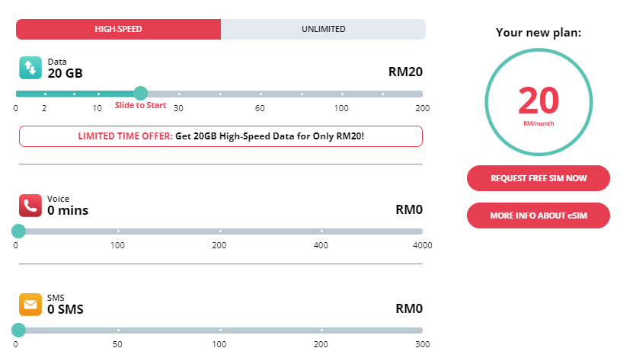Click the SMS slider handle at 0
The image size is (633, 364).
click(18, 330)
